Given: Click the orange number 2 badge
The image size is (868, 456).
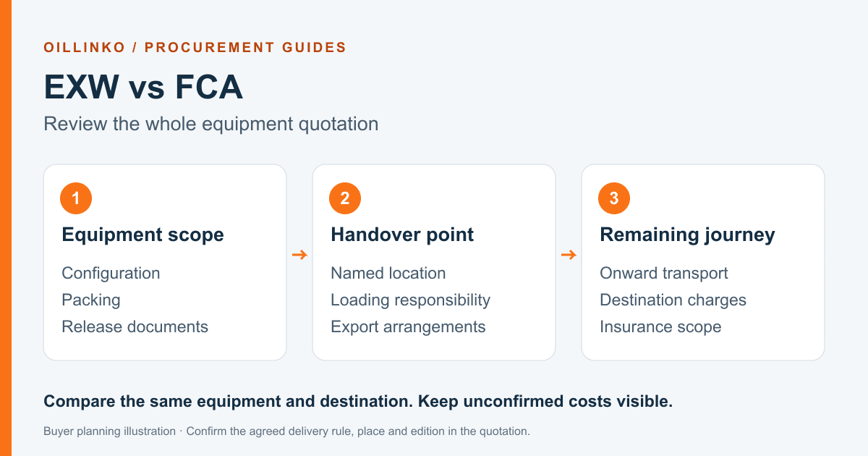Looking at the screenshot, I should pyautogui.click(x=345, y=198).
